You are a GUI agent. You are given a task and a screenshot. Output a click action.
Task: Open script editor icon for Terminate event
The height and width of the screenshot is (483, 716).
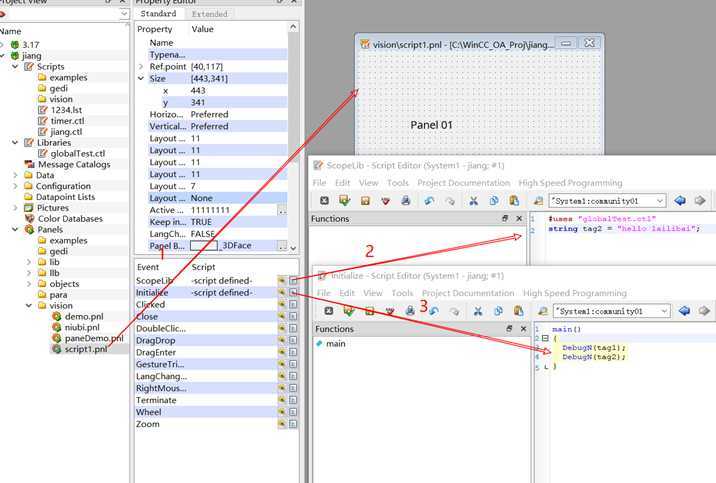tap(293, 400)
